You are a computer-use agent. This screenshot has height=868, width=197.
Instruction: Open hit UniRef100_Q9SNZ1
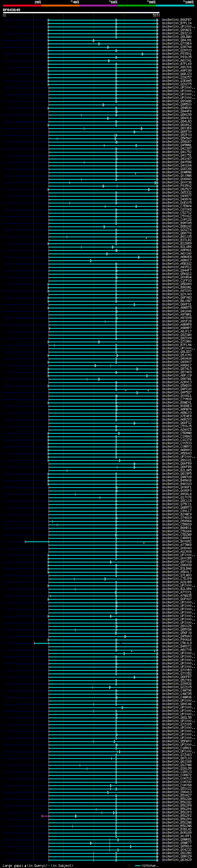177,30
